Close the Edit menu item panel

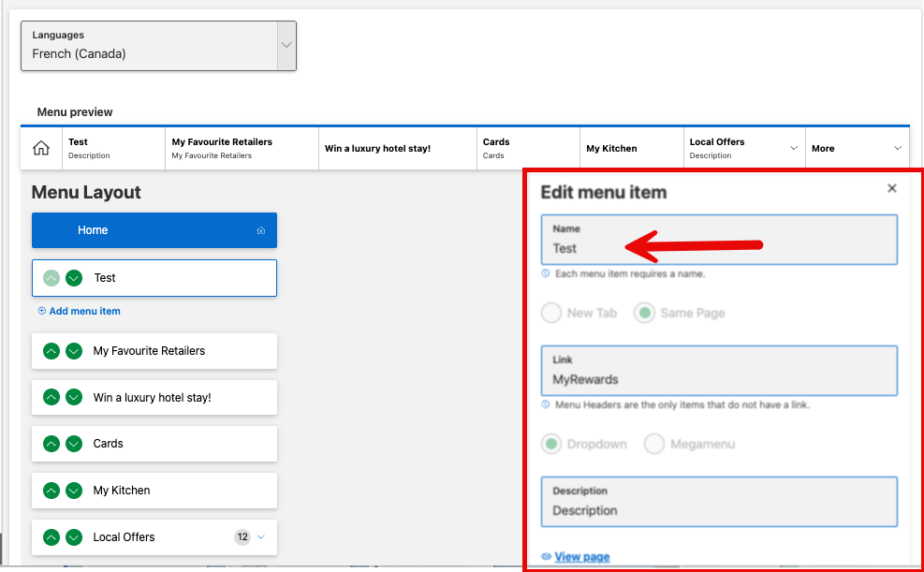(x=892, y=188)
